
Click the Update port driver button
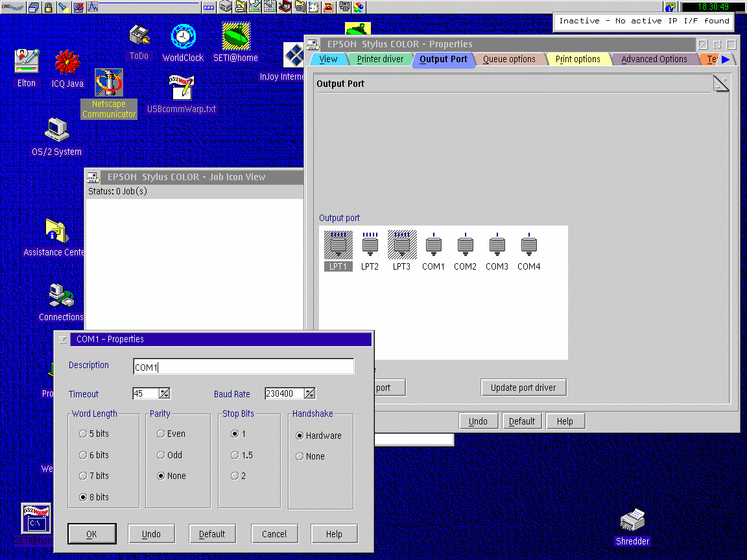523,388
